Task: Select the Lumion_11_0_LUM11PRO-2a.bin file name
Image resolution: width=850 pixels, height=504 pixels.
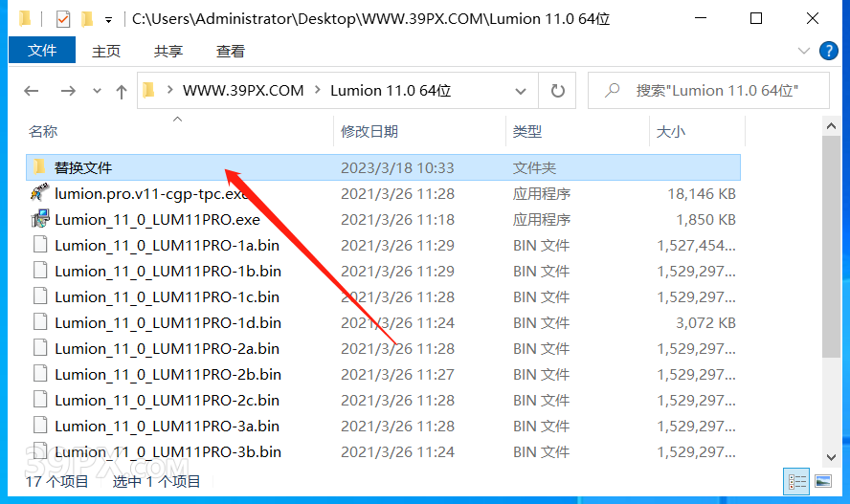Action: click(167, 349)
